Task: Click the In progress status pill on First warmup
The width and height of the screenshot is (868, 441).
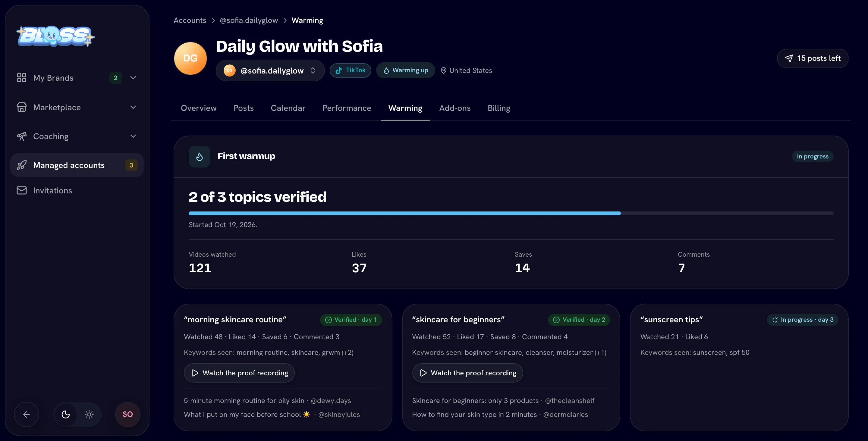Action: coord(813,156)
